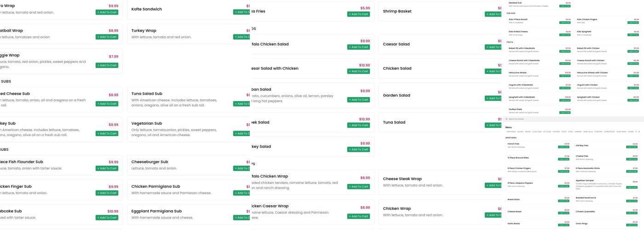Click the search magnifier icon
This screenshot has height=230, width=644.
coord(507,119)
